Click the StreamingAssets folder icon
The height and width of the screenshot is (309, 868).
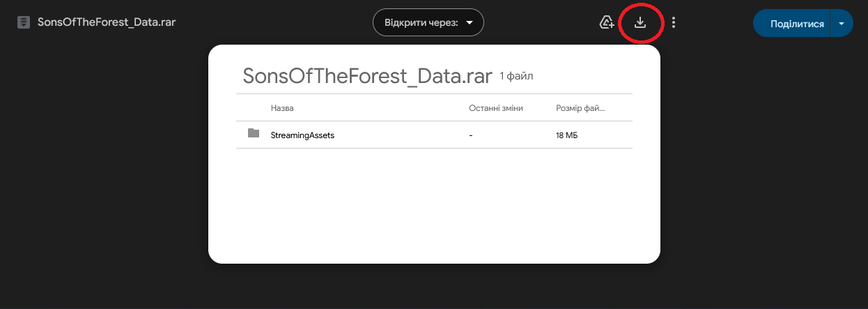[254, 133]
